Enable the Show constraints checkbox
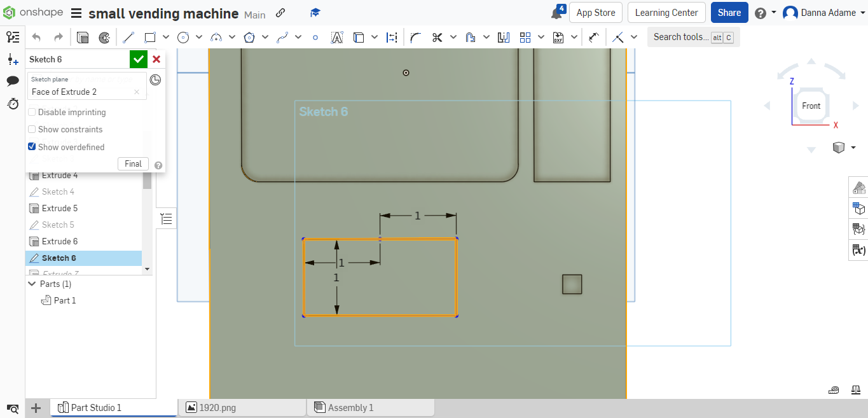Viewport: 868px width, 418px height. pyautogui.click(x=32, y=129)
